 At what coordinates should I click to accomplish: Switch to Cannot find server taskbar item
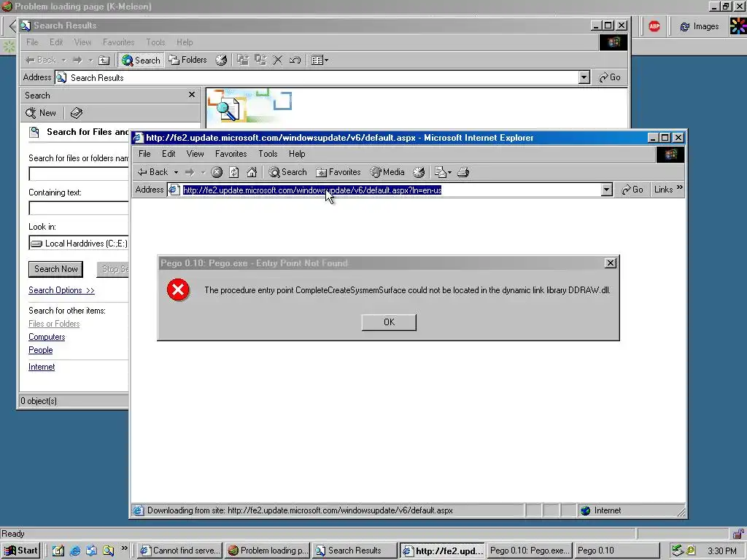(x=181, y=551)
